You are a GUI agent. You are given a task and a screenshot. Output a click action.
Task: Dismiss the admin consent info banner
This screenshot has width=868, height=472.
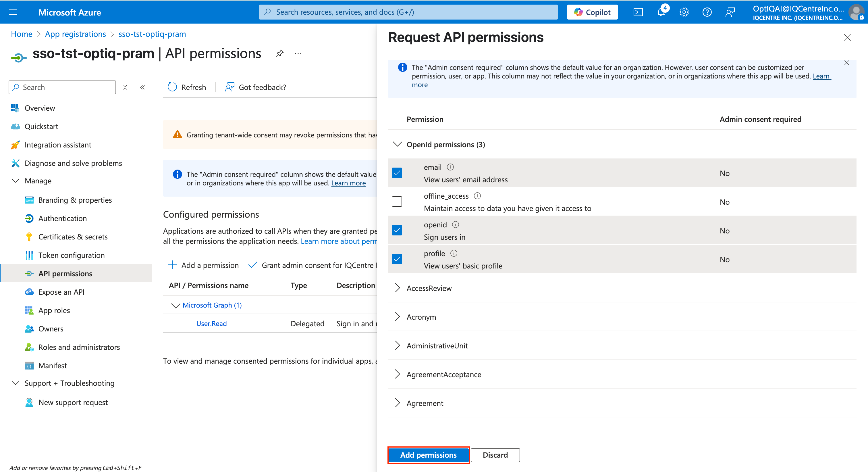point(846,63)
